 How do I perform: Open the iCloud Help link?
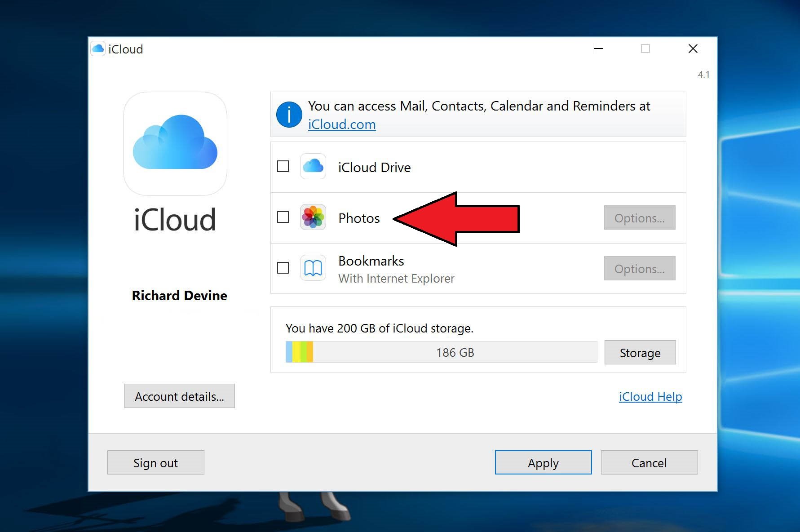[650, 397]
